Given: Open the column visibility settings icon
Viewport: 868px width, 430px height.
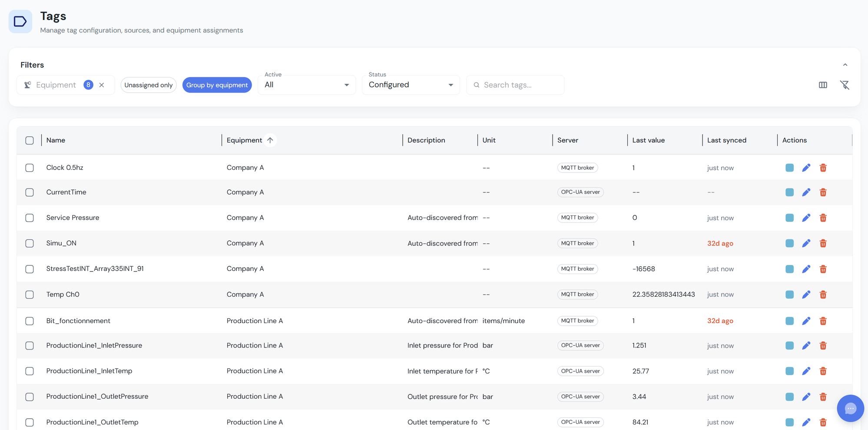Looking at the screenshot, I should [823, 85].
